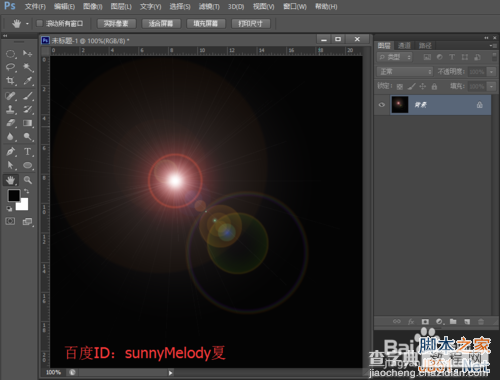500x380 pixels.
Task: Toggle smart object layer filter
Action: (x=477, y=57)
